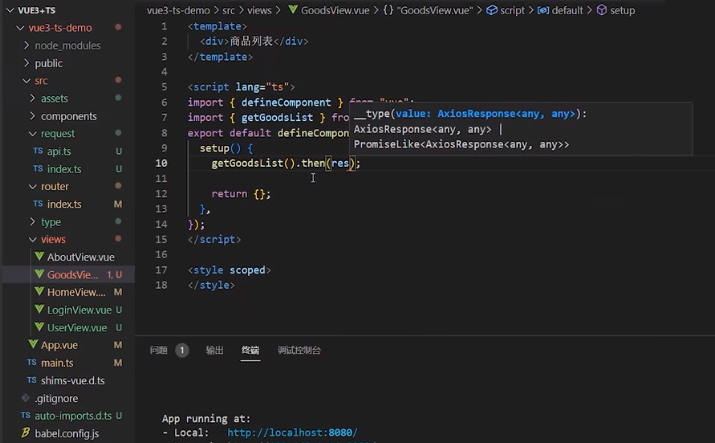Click 'lang="ts"' in script tag
The height and width of the screenshot is (443, 715).
(x=262, y=87)
